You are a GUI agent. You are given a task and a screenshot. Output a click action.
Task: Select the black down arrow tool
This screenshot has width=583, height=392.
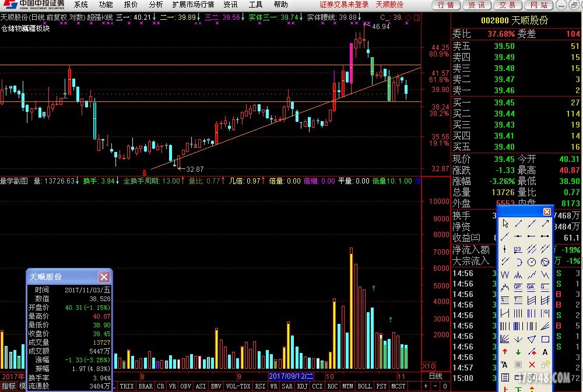[x=518, y=339]
